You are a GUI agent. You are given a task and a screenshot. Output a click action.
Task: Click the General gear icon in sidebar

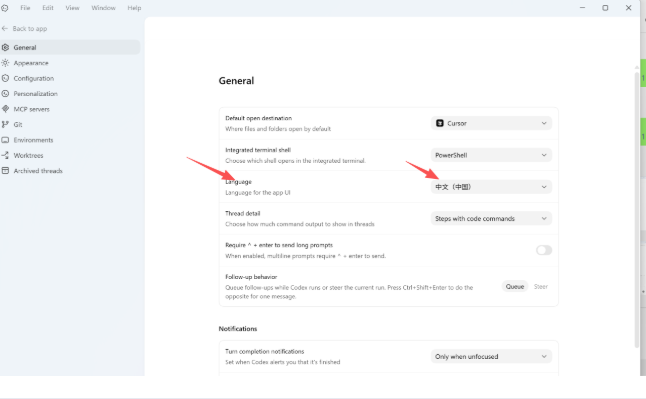pos(5,47)
